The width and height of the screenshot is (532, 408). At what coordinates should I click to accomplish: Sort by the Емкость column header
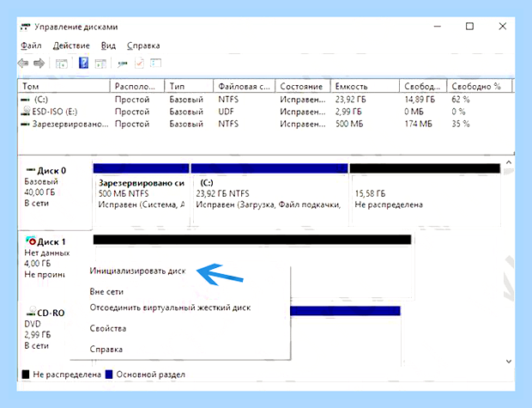pos(365,86)
